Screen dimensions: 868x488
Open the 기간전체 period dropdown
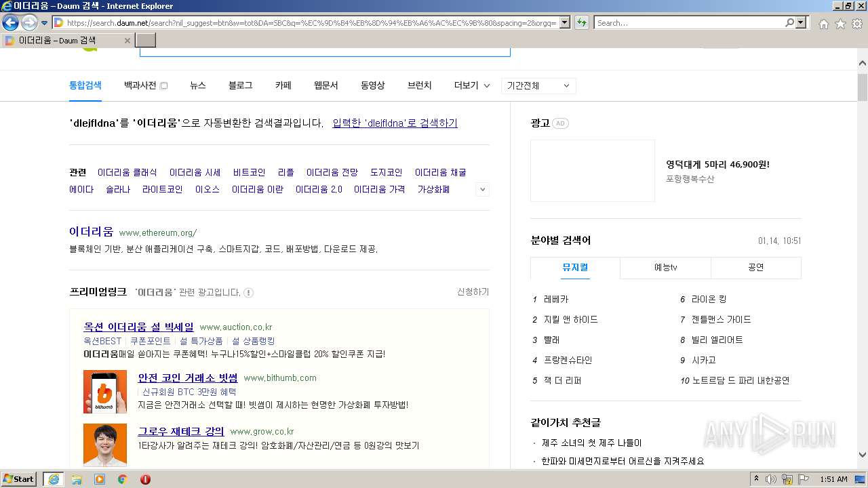539,86
